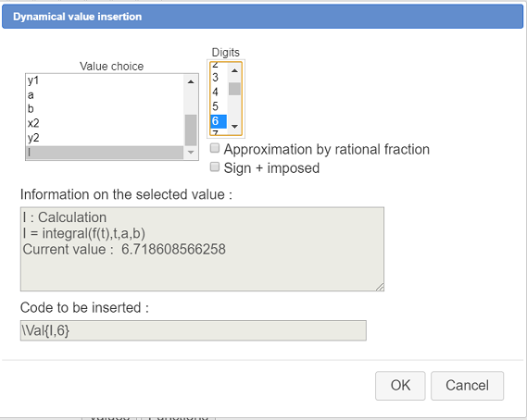The width and height of the screenshot is (527, 420).
Task: Click the Value choice scrollbar thumb
Action: tap(191, 130)
